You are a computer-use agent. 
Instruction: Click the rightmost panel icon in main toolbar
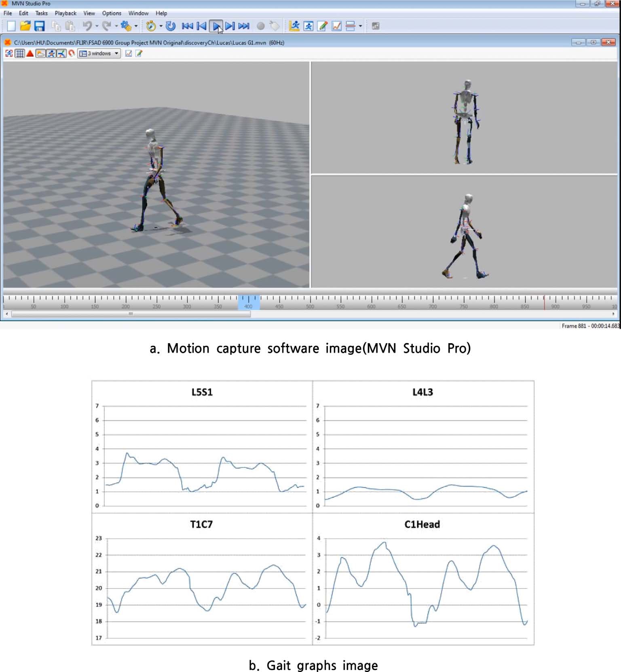coord(376,26)
